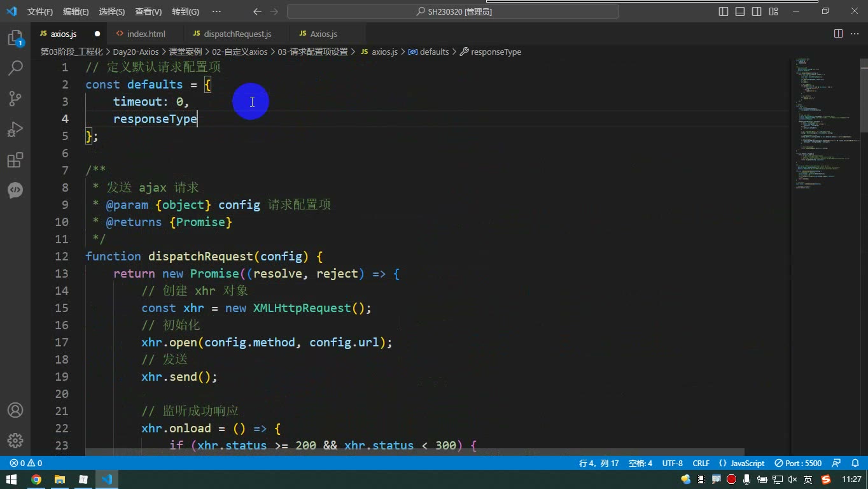Screen dimensions: 868x489
Task: Toggle the bottom panel layout
Action: coord(740,11)
